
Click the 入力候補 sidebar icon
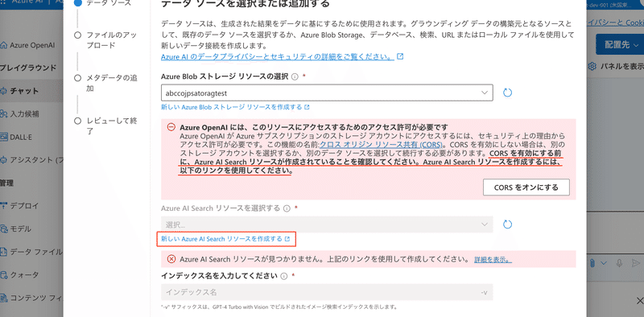(4, 113)
